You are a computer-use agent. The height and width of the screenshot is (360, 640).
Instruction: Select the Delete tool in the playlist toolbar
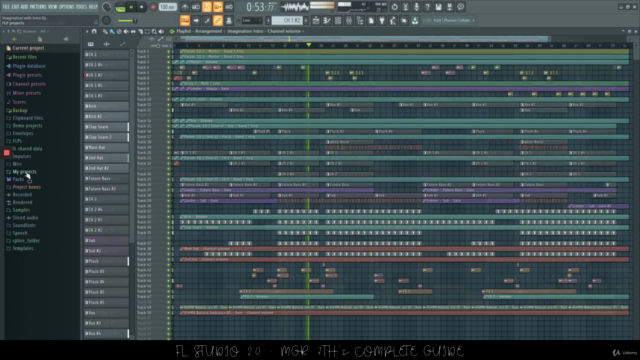tap(119, 31)
